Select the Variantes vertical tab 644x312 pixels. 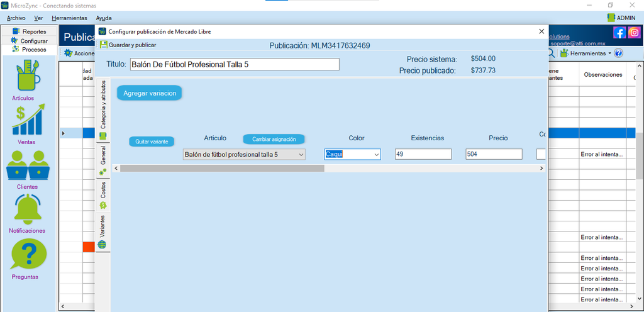[x=103, y=231]
